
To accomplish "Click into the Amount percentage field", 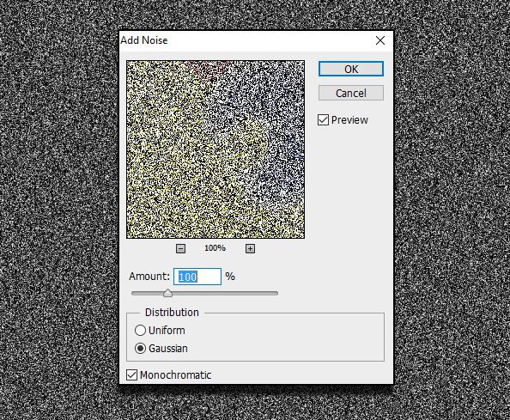I will (x=197, y=277).
